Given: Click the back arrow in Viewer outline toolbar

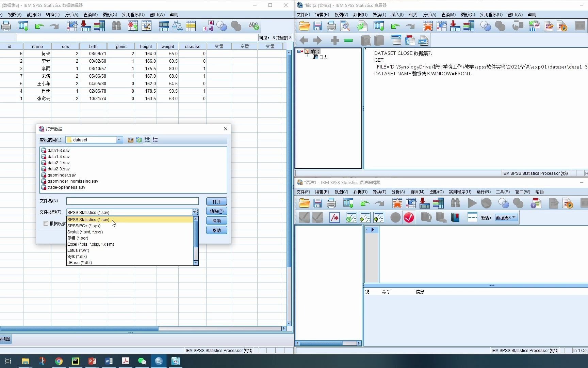Looking at the screenshot, I should tap(304, 41).
